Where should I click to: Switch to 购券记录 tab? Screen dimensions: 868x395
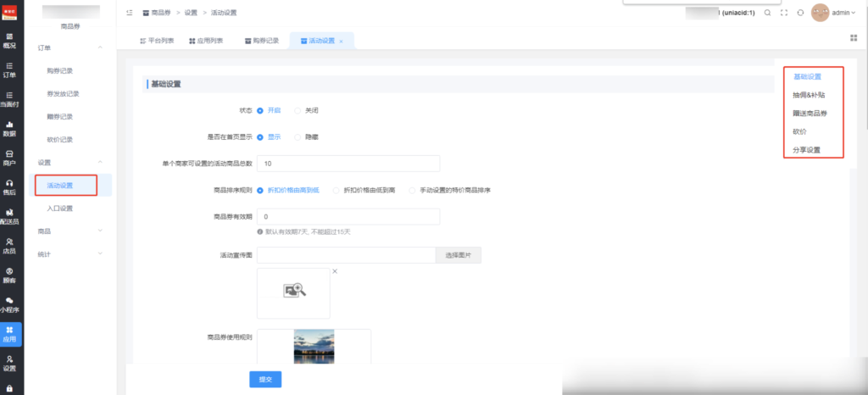262,41
